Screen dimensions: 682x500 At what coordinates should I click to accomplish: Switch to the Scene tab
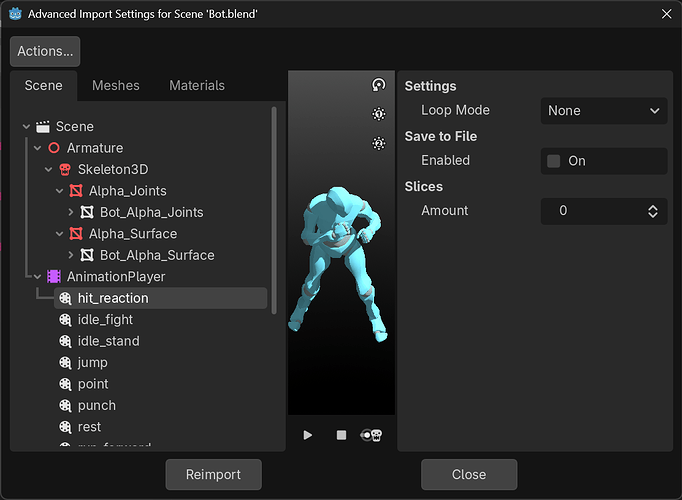click(43, 86)
